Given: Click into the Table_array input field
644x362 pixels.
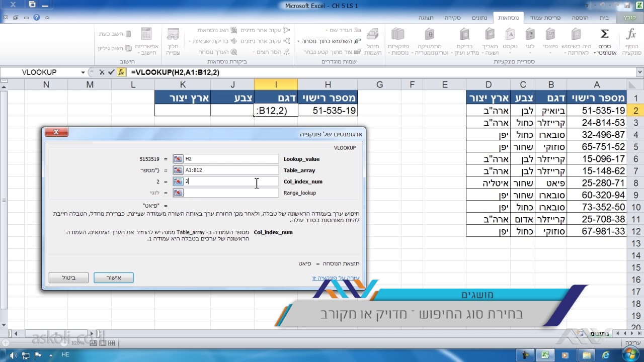Looking at the screenshot, I should pos(230,170).
